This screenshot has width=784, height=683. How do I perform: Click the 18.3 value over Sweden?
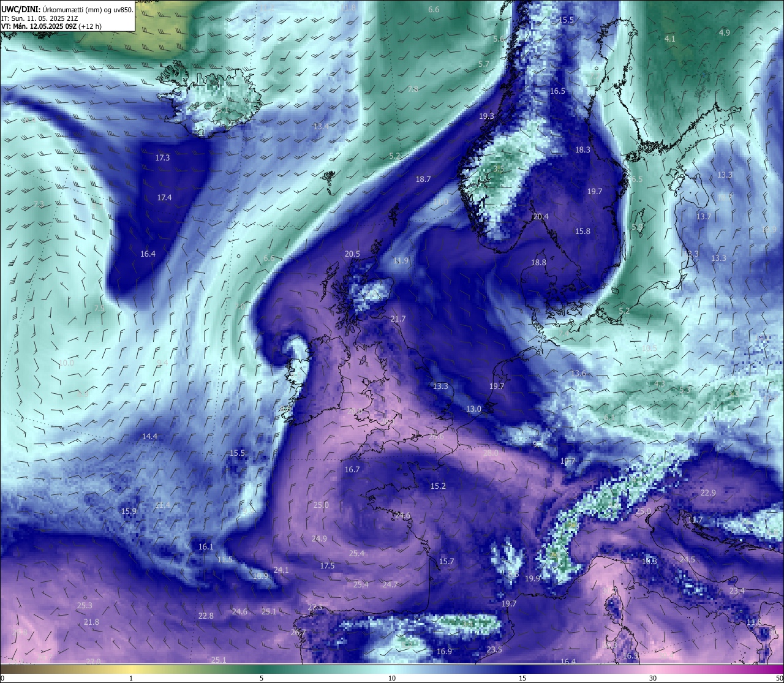tap(582, 149)
